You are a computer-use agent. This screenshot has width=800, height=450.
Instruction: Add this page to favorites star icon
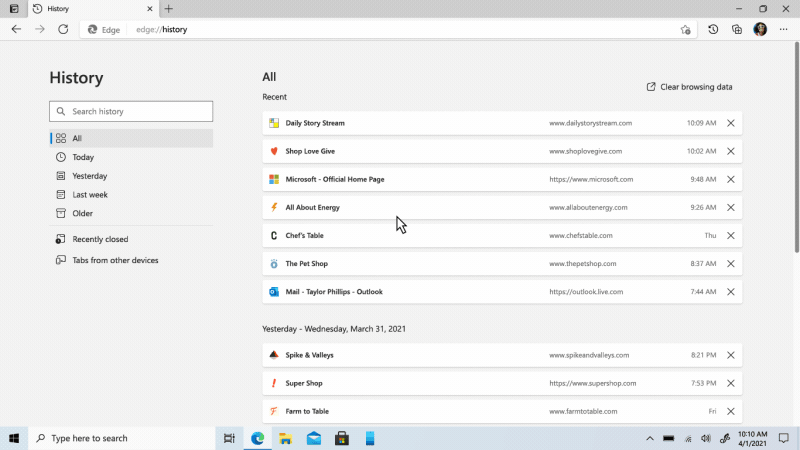pyautogui.click(x=685, y=30)
